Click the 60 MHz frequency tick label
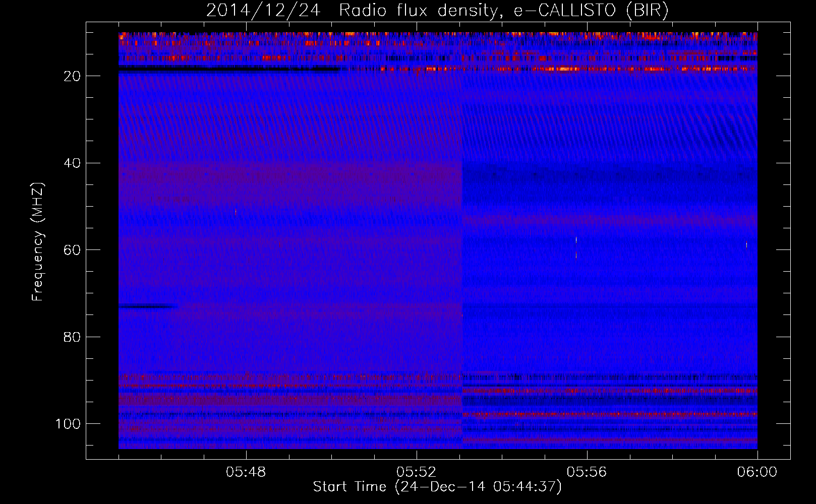 [x=72, y=250]
